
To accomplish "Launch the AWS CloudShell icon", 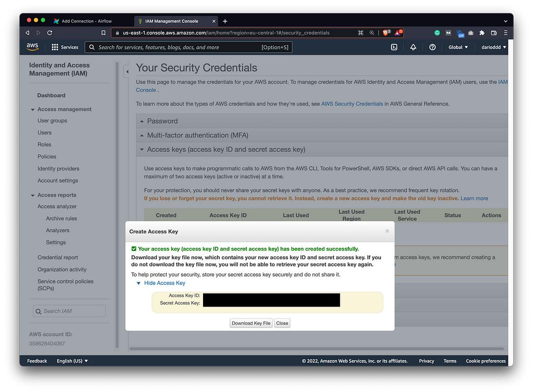I will 394,47.
